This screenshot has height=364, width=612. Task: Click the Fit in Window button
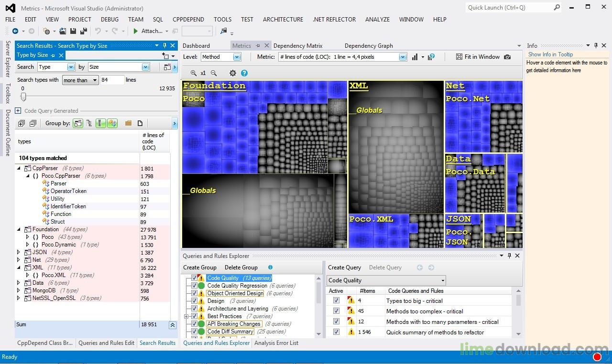[x=478, y=57]
